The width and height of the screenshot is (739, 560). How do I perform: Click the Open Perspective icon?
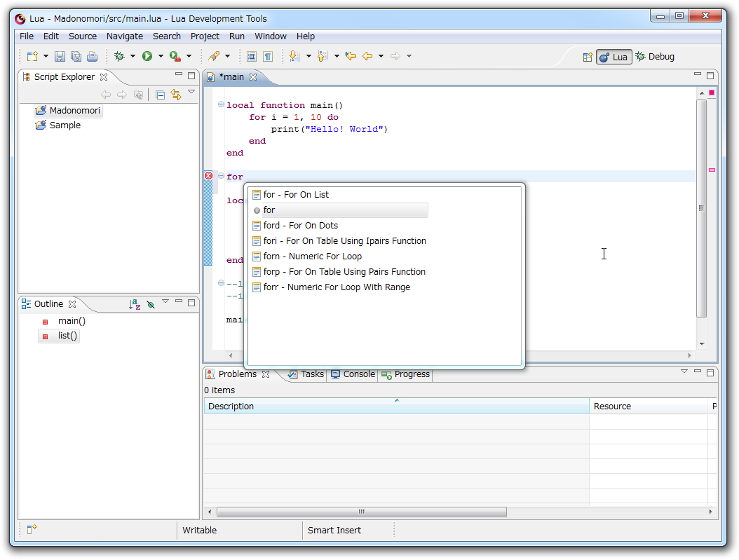(x=588, y=57)
